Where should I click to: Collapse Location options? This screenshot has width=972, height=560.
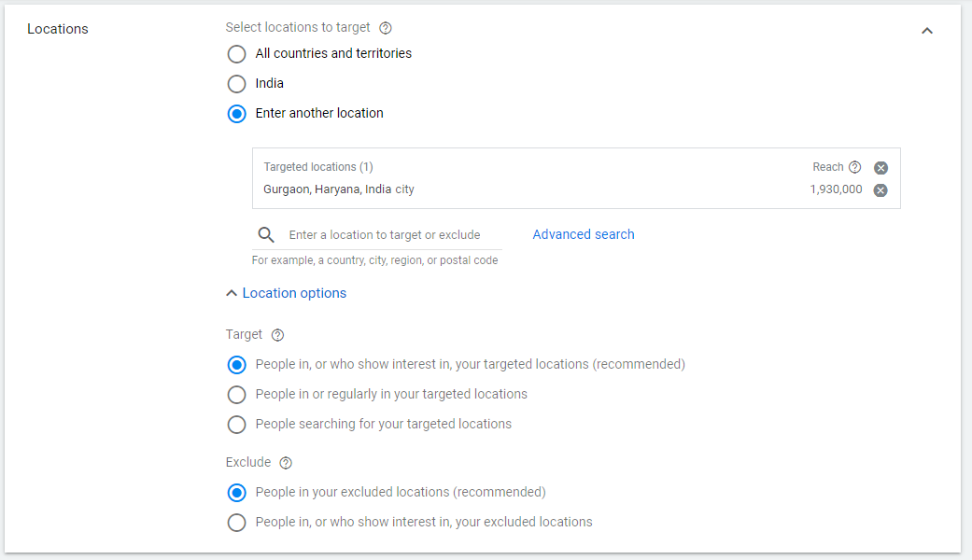[286, 293]
